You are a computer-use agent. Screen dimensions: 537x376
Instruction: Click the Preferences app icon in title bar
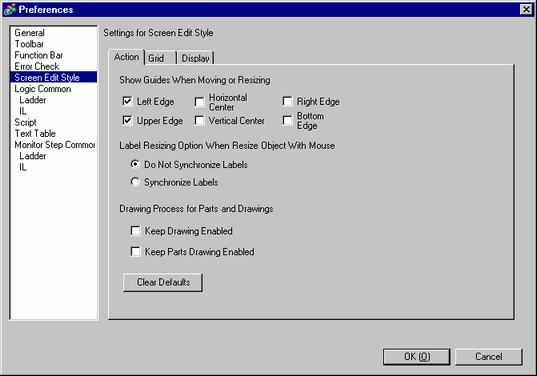coord(10,9)
